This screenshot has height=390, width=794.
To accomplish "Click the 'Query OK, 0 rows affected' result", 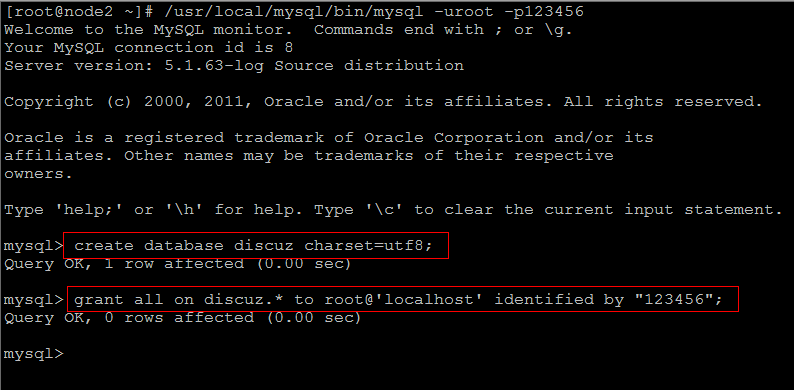I will point(182,318).
